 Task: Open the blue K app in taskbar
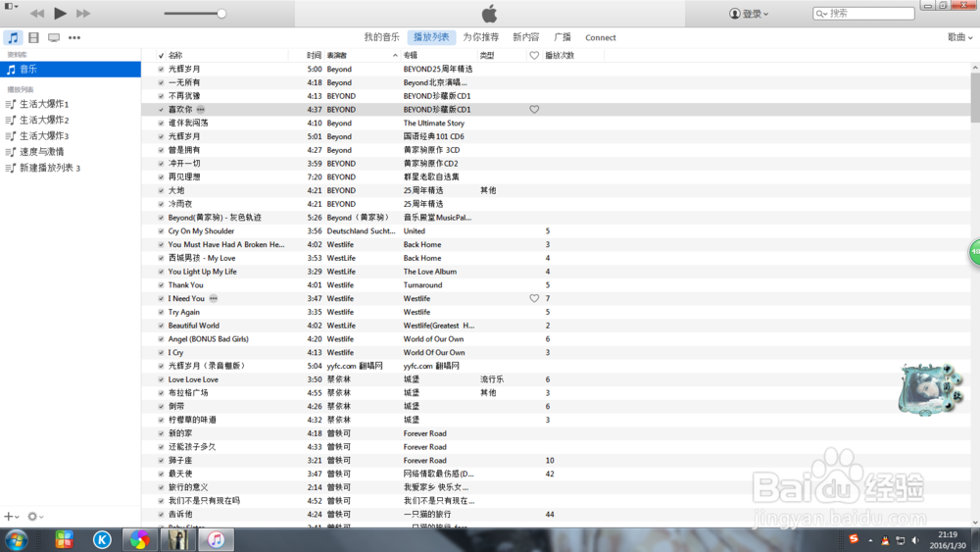click(102, 539)
